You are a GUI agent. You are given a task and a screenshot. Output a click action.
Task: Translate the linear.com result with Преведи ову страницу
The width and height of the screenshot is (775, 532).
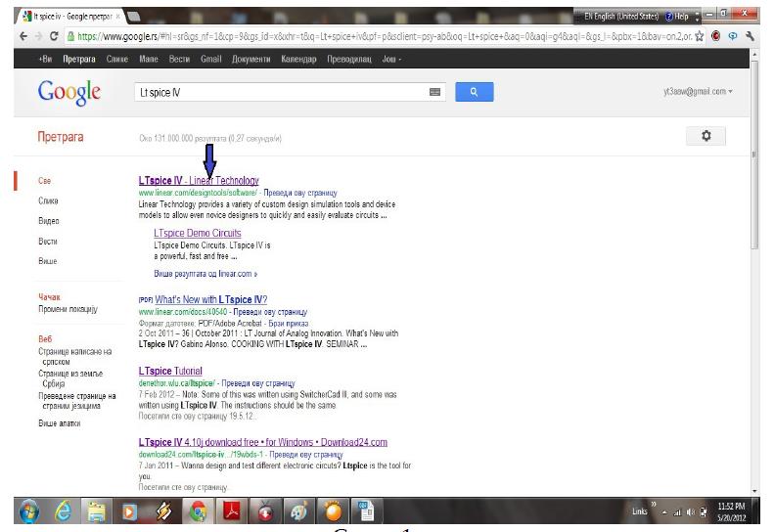[x=300, y=193]
